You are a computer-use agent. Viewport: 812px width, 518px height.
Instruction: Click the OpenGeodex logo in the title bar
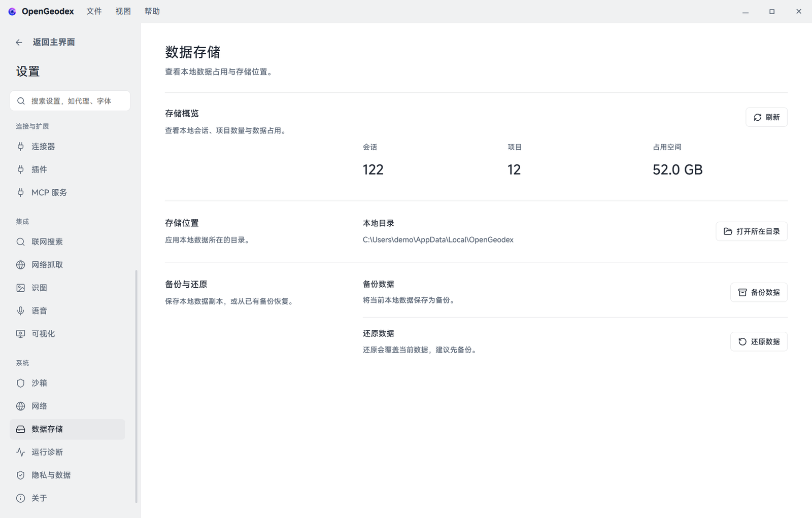coord(12,11)
